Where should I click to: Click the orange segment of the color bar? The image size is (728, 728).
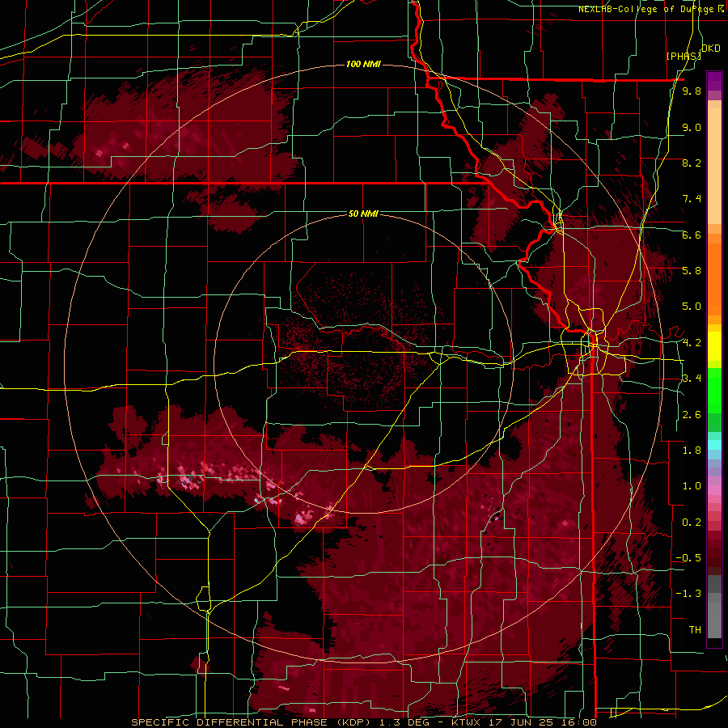click(x=714, y=278)
